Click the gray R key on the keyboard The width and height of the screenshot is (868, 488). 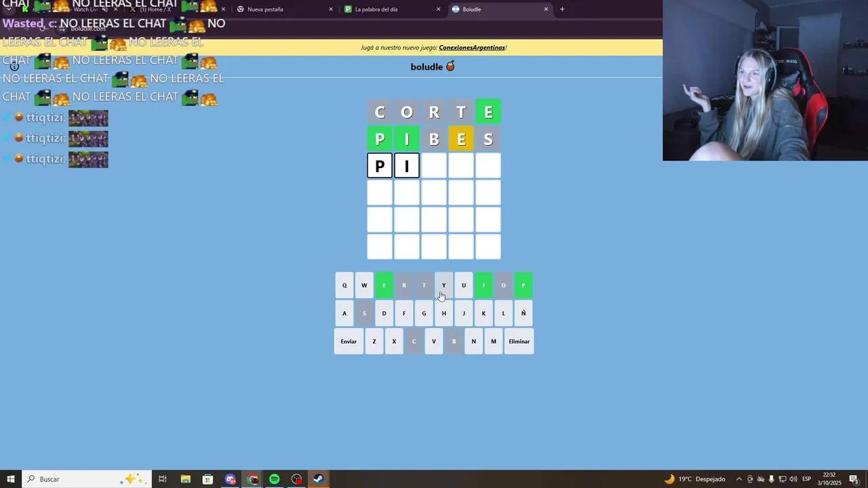click(404, 285)
